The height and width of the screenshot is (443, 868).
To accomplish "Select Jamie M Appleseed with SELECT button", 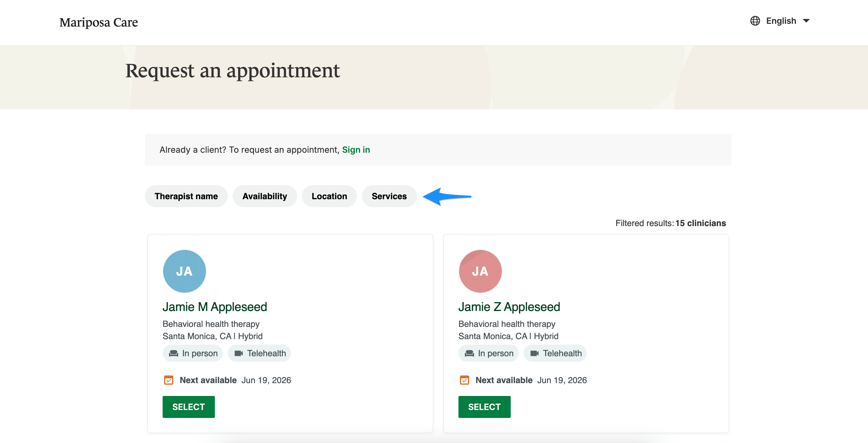I will tap(189, 407).
